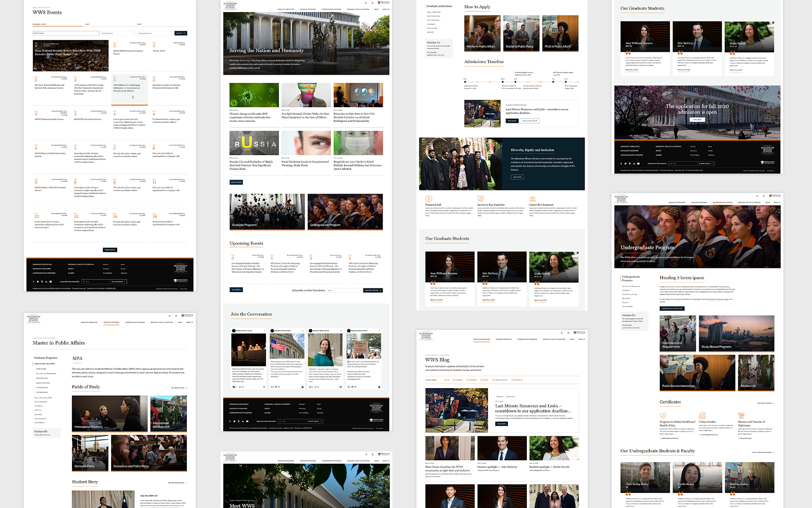Open the Russia enriched uranium news thumbnail
This screenshot has width=812, height=508.
click(x=254, y=143)
